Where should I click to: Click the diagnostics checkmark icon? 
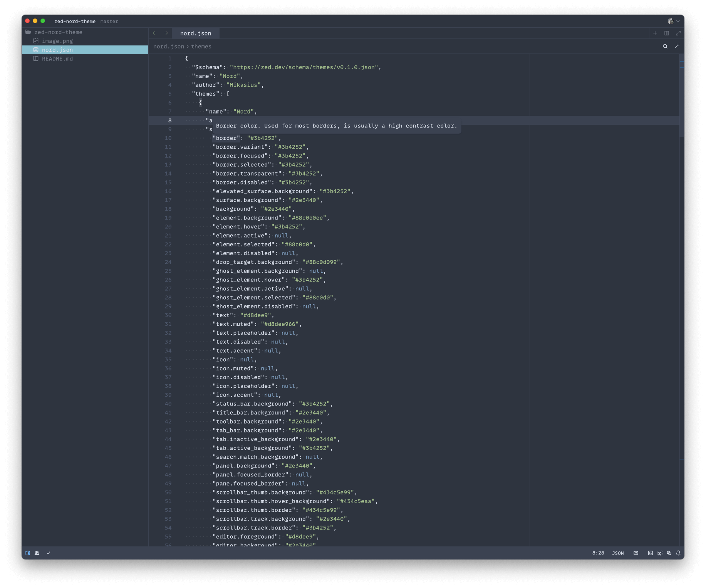(49, 553)
